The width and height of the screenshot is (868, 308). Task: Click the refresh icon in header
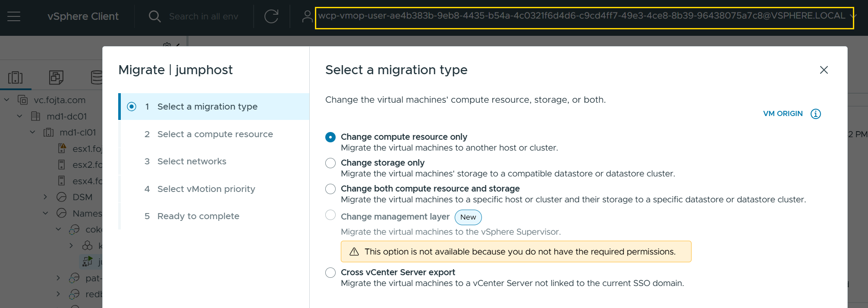pyautogui.click(x=271, y=16)
